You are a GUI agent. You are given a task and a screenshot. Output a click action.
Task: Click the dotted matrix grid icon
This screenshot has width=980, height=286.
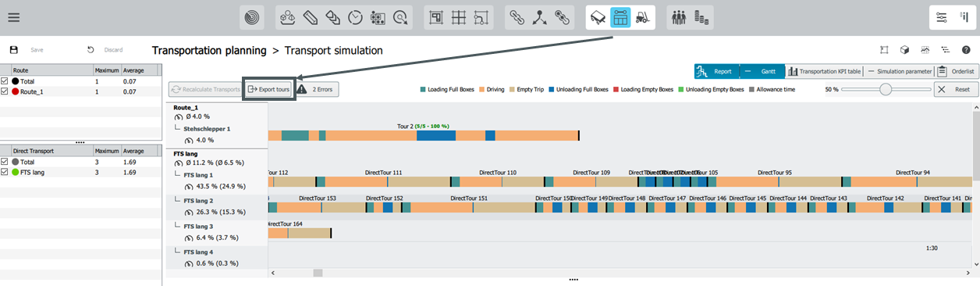tap(378, 17)
